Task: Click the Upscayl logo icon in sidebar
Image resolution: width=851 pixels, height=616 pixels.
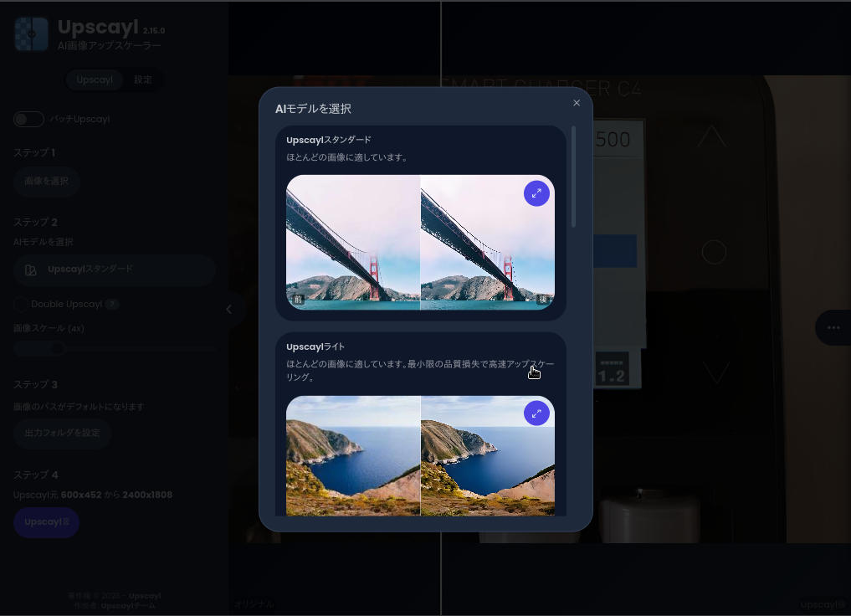Action: point(32,34)
